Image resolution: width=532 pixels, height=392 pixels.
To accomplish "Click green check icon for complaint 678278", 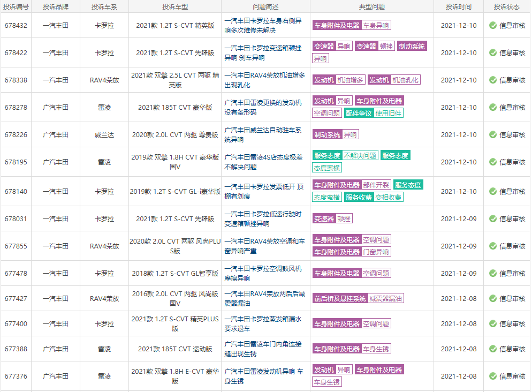I will (x=492, y=107).
